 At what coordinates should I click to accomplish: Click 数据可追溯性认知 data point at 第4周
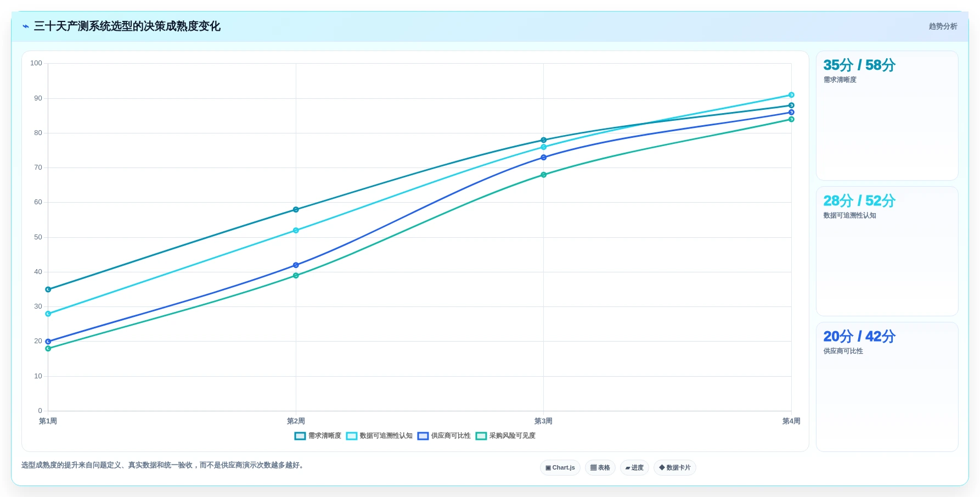coord(791,95)
